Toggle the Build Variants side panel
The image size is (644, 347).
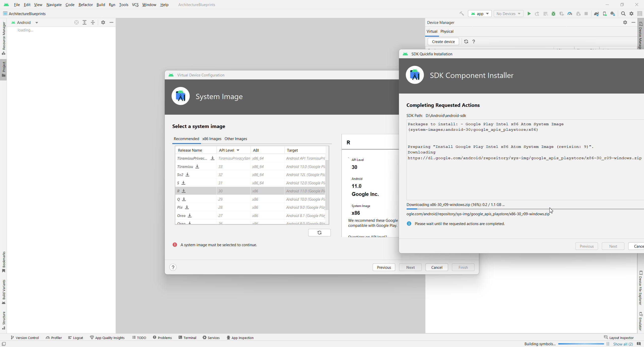click(4, 291)
